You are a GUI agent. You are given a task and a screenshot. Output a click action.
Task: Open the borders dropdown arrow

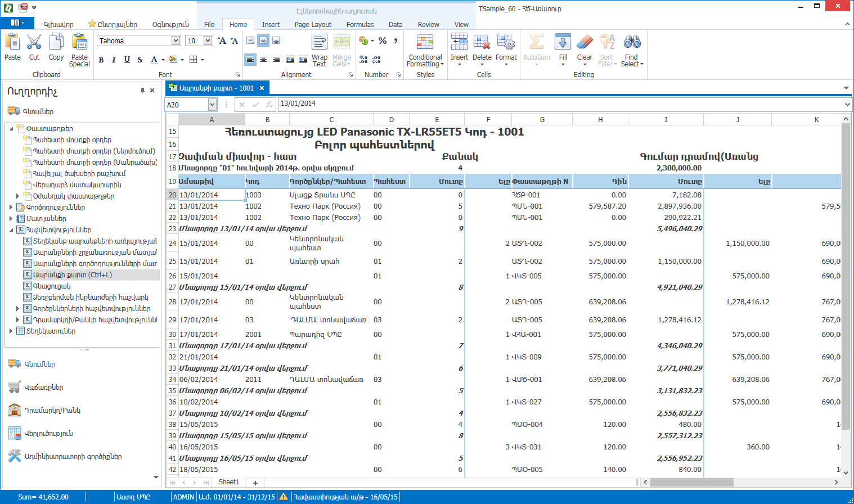[x=203, y=60]
